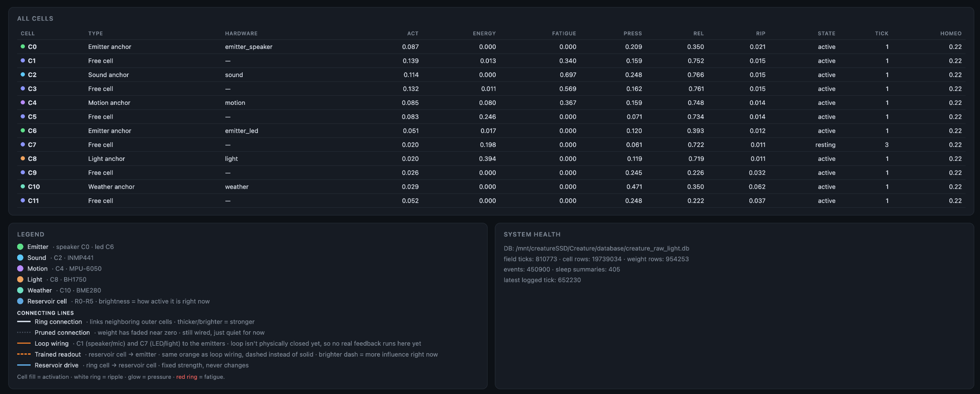Click the green status dot beside C0
The width and height of the screenshot is (980, 394).
coord(22,46)
